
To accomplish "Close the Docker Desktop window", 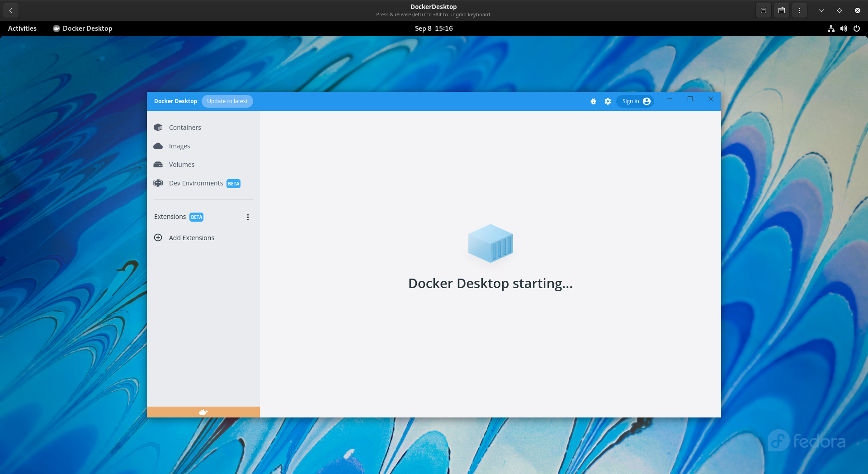I will point(711,99).
